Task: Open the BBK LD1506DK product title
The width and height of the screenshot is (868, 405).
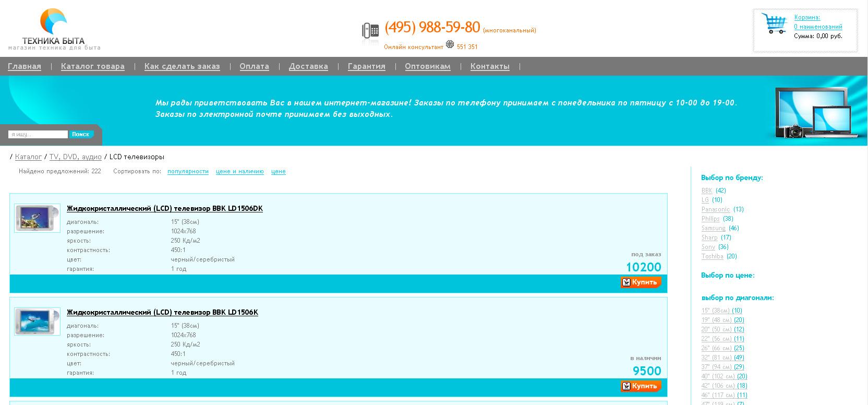Action: (x=165, y=209)
